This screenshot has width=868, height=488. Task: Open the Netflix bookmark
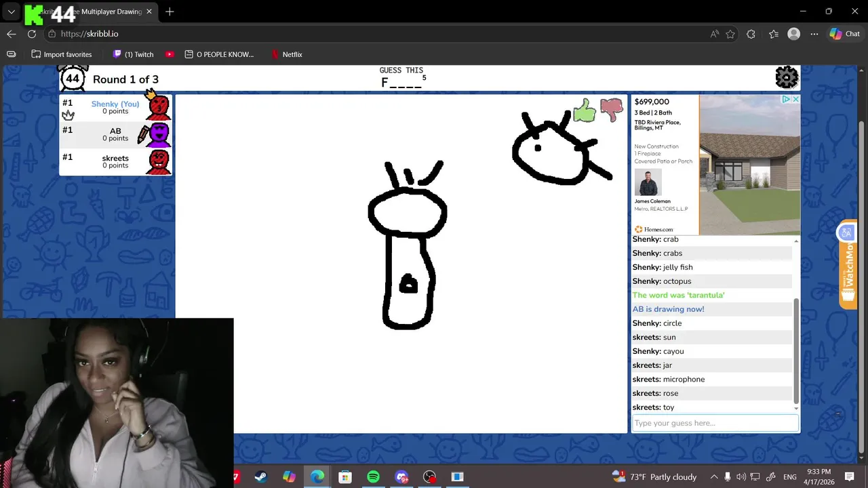tap(286, 54)
